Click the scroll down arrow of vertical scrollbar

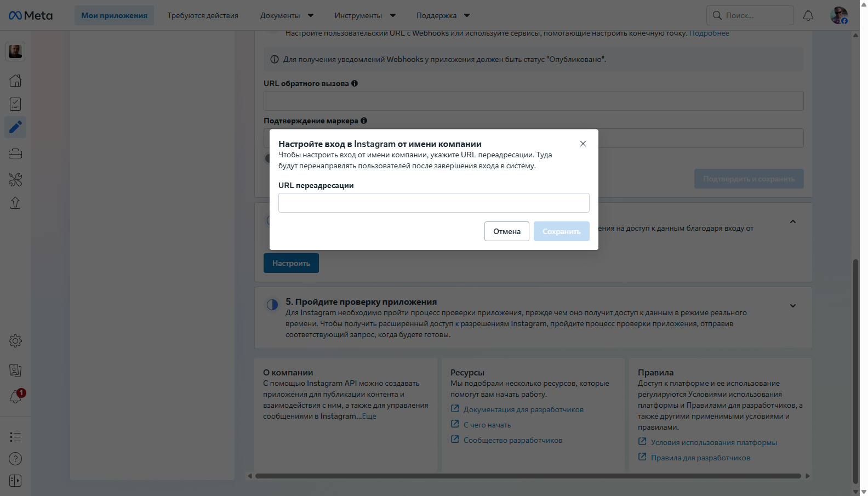click(x=856, y=491)
